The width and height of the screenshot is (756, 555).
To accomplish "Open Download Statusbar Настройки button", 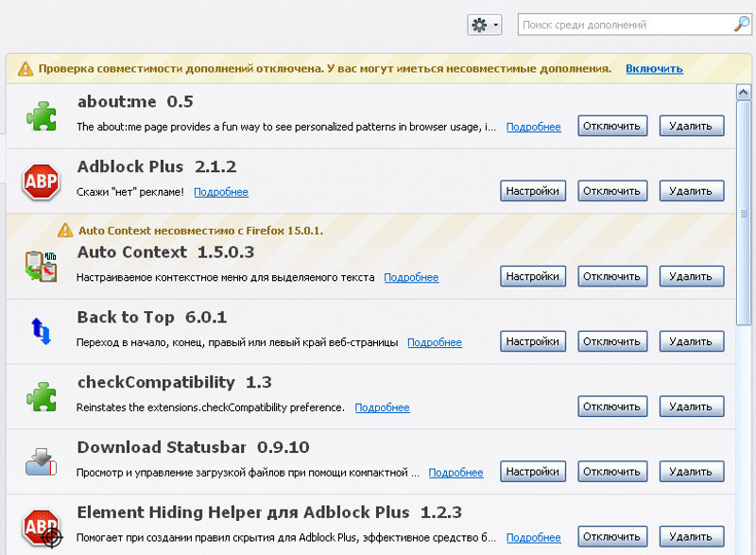I will point(532,472).
